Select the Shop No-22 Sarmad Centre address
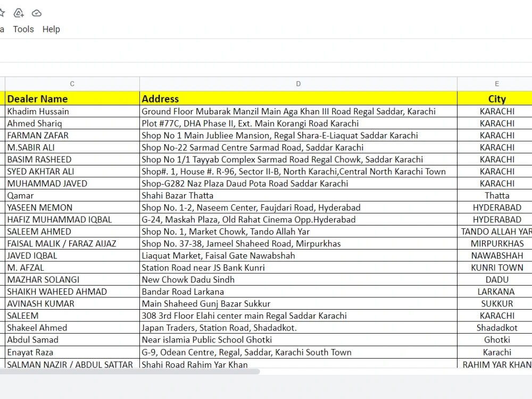 click(298, 147)
